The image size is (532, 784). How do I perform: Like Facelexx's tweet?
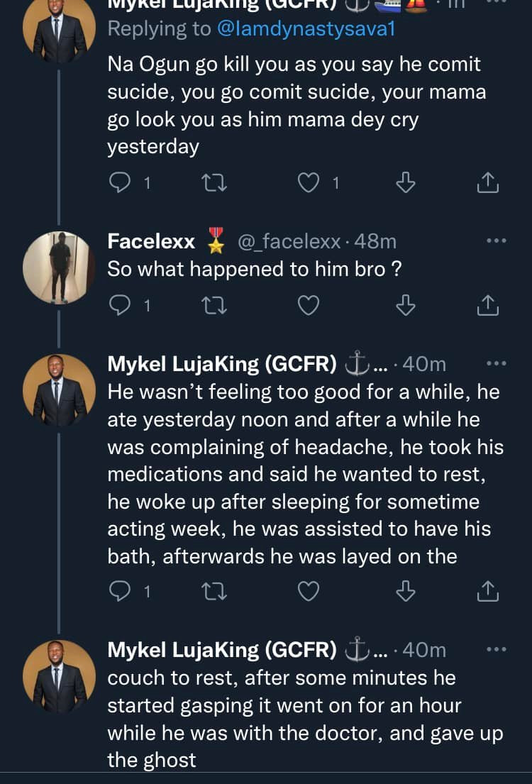[x=308, y=305]
